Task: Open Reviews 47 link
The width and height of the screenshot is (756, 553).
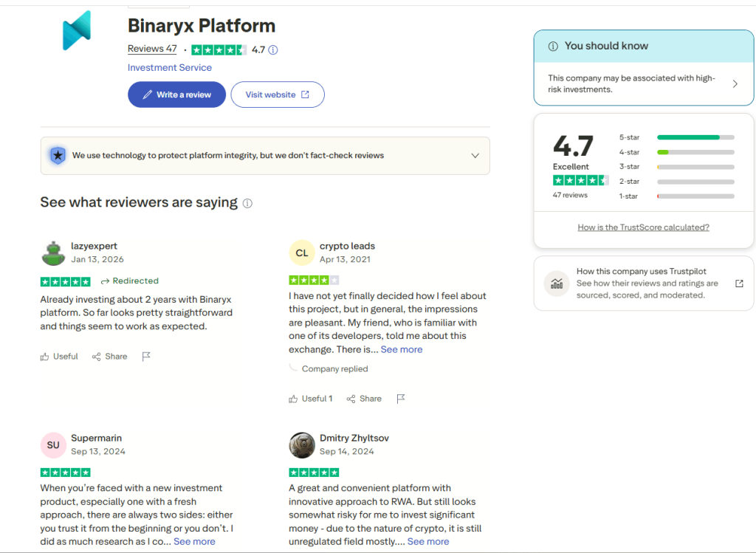Action: (152, 49)
